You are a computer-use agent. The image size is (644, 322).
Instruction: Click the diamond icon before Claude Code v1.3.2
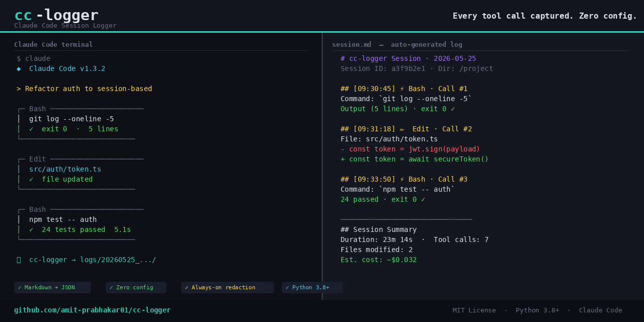(19, 69)
